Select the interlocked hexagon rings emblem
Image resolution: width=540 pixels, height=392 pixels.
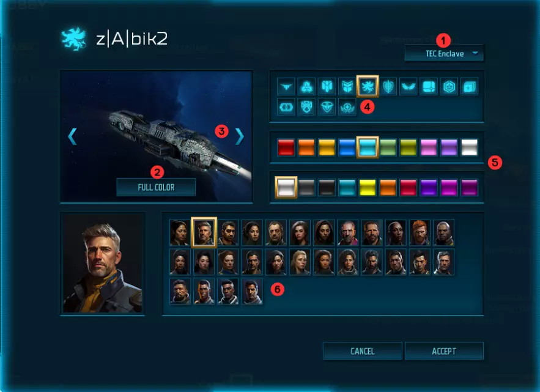point(286,107)
